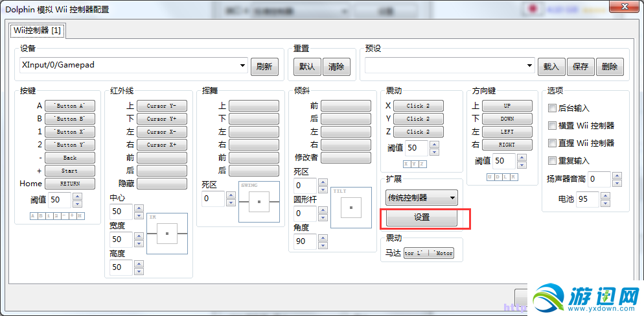644x316 pixels.
Task: Click the minus mapping Back button
Action: [70, 158]
